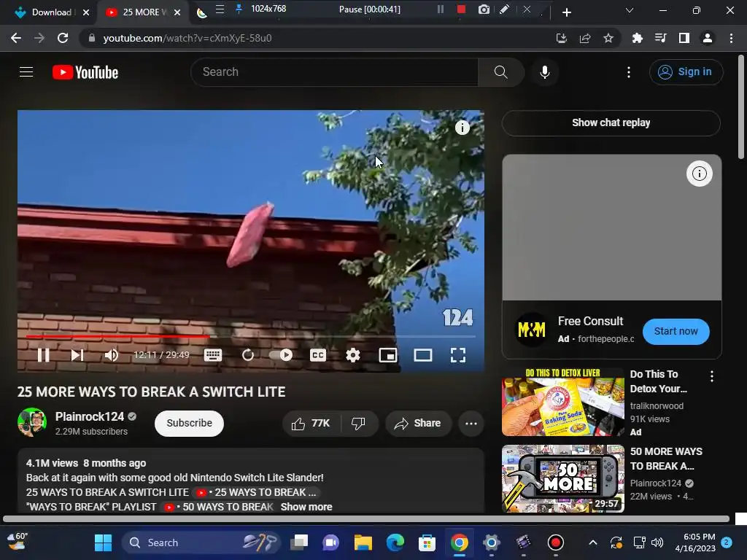Open Chrome extensions puzzle icon
Image resolution: width=747 pixels, height=560 pixels.
point(637,38)
